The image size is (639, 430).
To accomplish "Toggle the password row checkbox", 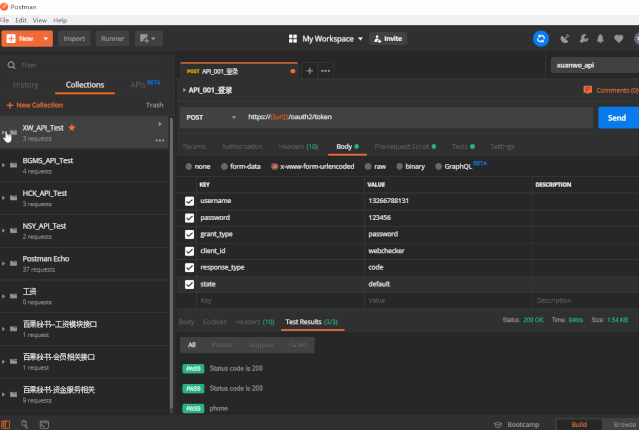I will pos(189,218).
